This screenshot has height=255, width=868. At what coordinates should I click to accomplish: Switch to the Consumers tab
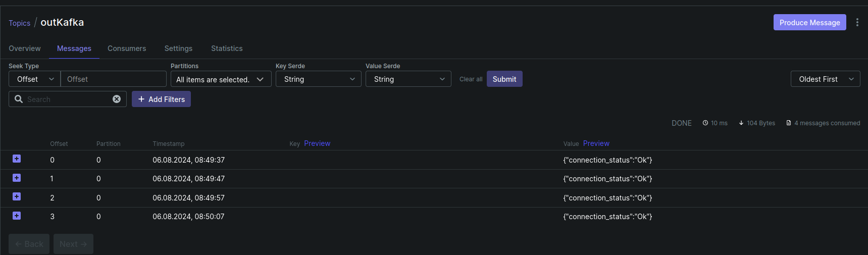[127, 48]
